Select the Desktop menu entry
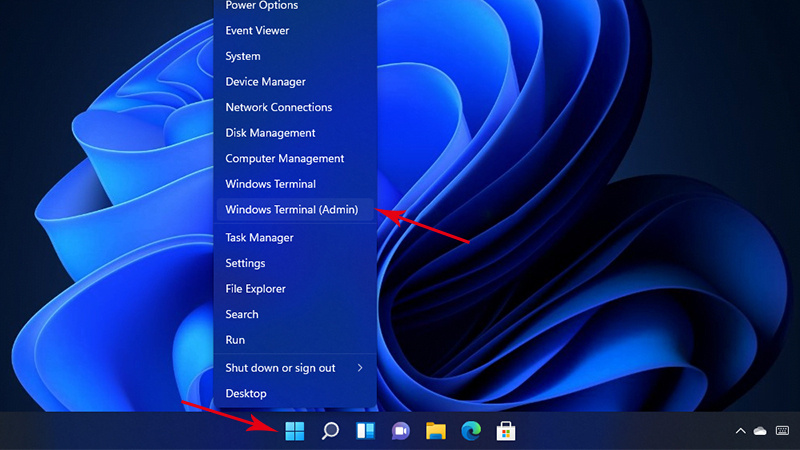 [x=246, y=394]
